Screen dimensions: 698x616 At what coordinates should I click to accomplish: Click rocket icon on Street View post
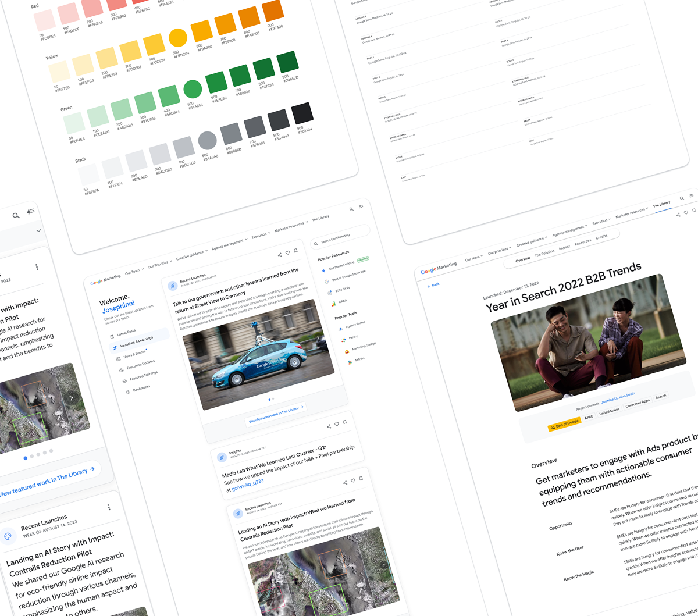173,286
